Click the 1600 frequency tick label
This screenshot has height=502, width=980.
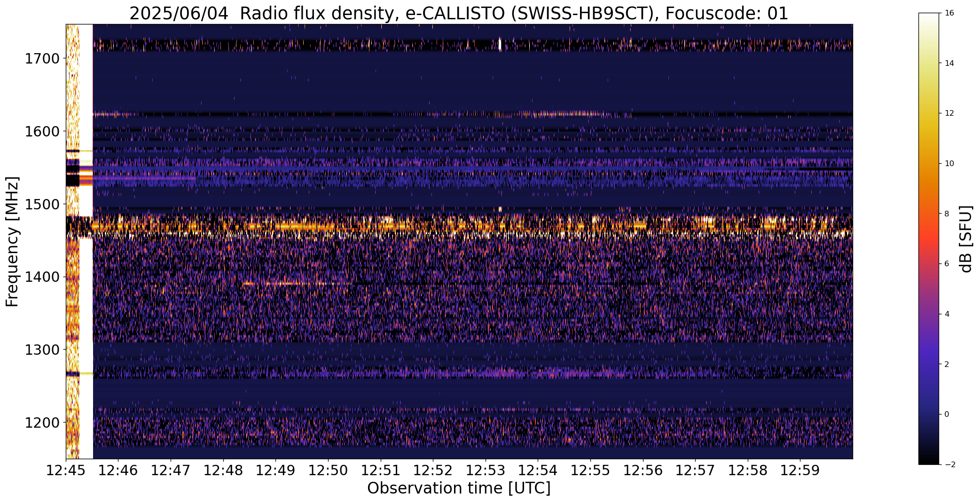[x=42, y=131]
